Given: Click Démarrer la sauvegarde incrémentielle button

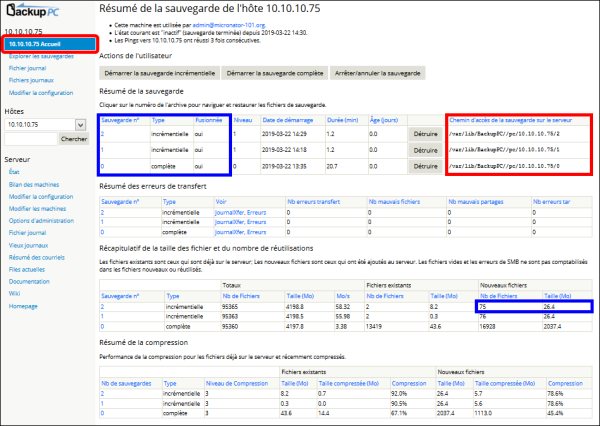Looking at the screenshot, I should click(x=160, y=73).
